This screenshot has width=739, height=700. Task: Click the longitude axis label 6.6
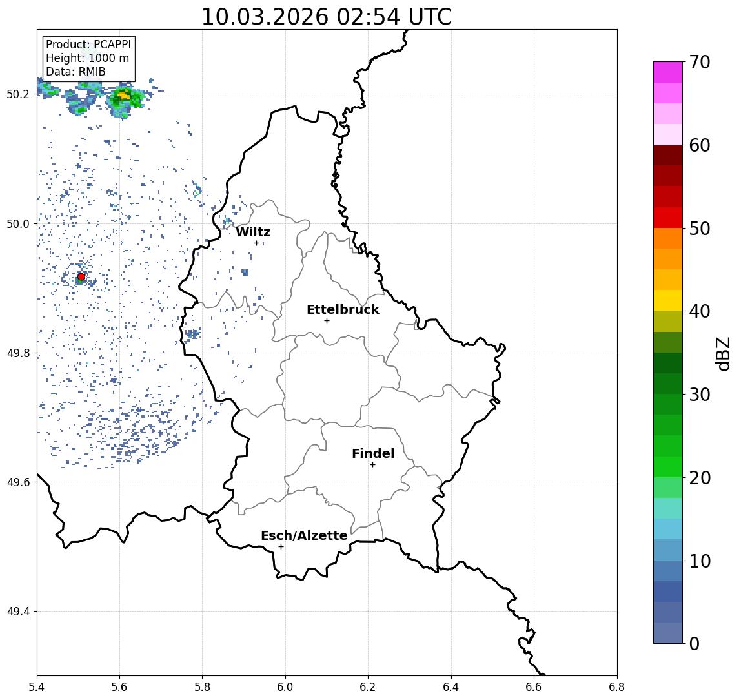[x=534, y=687]
